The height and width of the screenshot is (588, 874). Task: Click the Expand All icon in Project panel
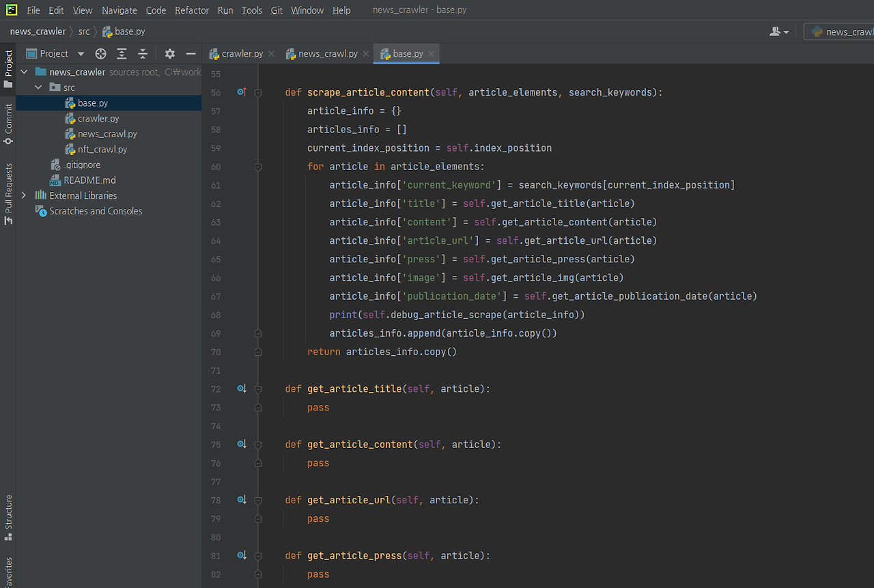tap(122, 54)
